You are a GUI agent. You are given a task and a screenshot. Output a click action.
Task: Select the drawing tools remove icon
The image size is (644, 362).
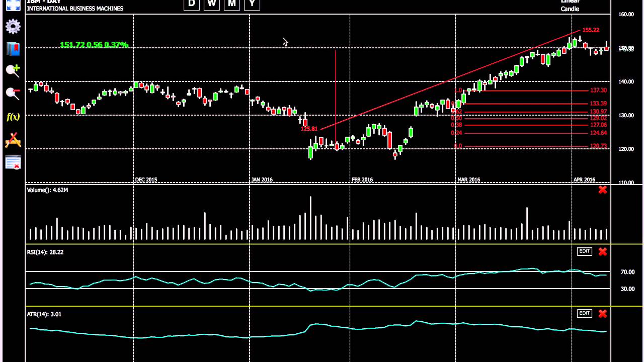coord(13,140)
